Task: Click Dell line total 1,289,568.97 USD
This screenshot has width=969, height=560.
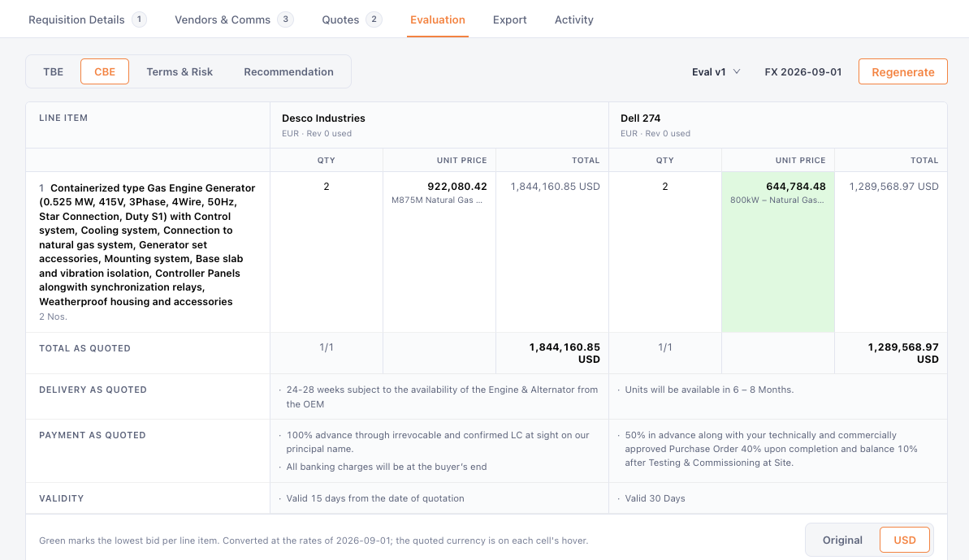Action: [x=893, y=187]
